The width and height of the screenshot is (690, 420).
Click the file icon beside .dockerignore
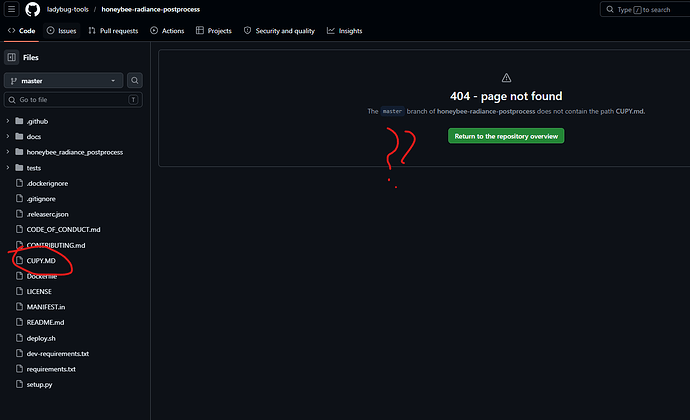19,183
